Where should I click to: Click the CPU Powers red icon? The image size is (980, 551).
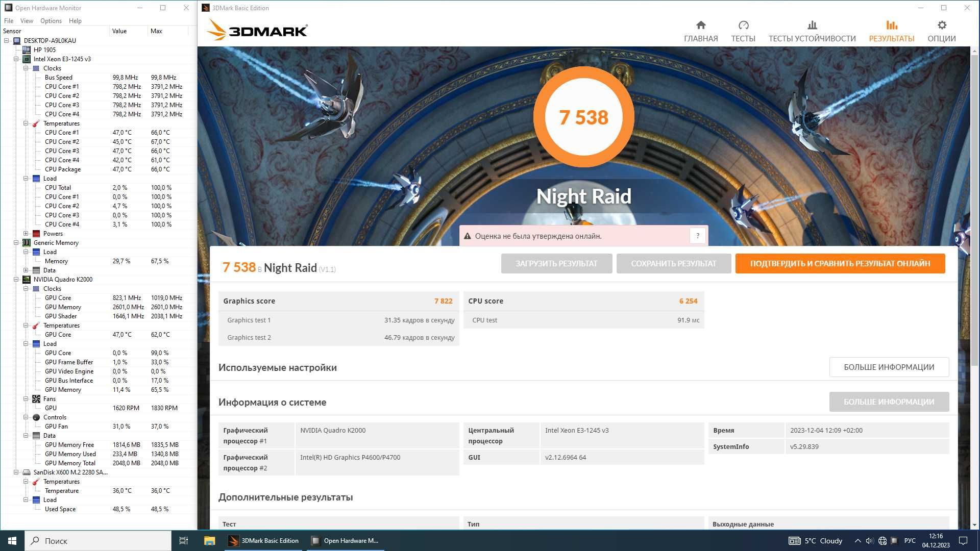pyautogui.click(x=36, y=234)
